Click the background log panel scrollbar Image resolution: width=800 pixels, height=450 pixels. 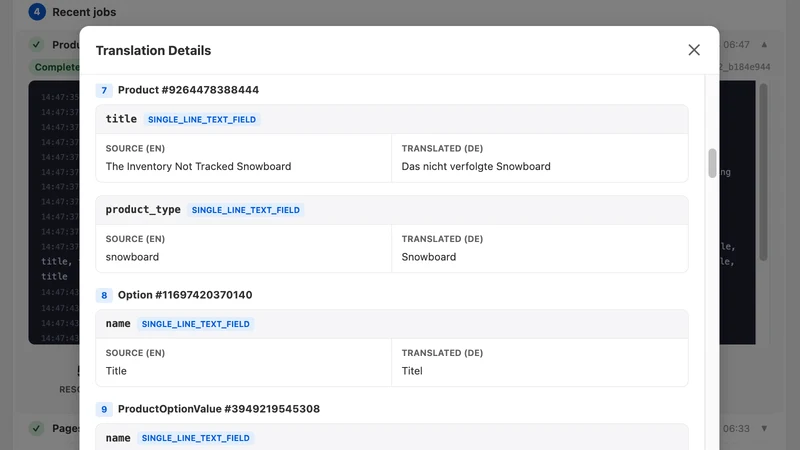point(763,172)
